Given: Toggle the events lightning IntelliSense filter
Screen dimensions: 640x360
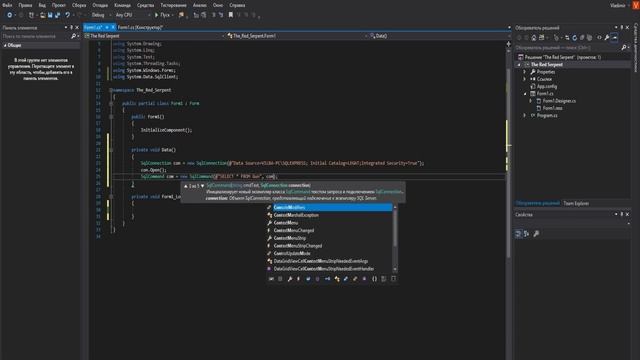Looking at the screenshot, I should point(298,279).
